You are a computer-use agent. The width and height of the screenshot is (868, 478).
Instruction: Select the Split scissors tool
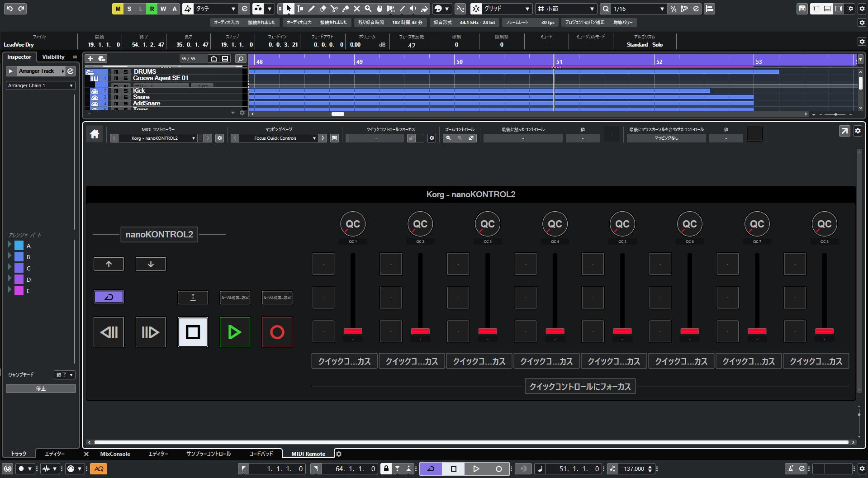[x=334, y=9]
